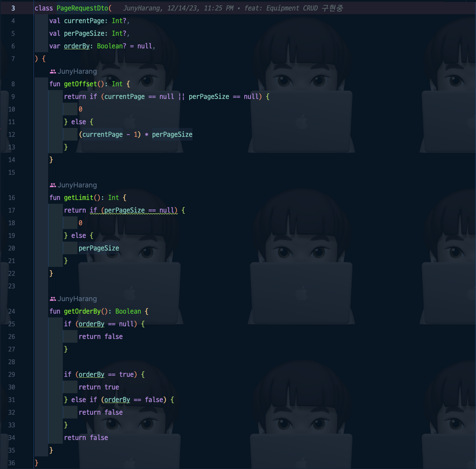Click the author icon above getOrderBy function
Viewport: 476px width, 469px height.
pyautogui.click(x=53, y=299)
